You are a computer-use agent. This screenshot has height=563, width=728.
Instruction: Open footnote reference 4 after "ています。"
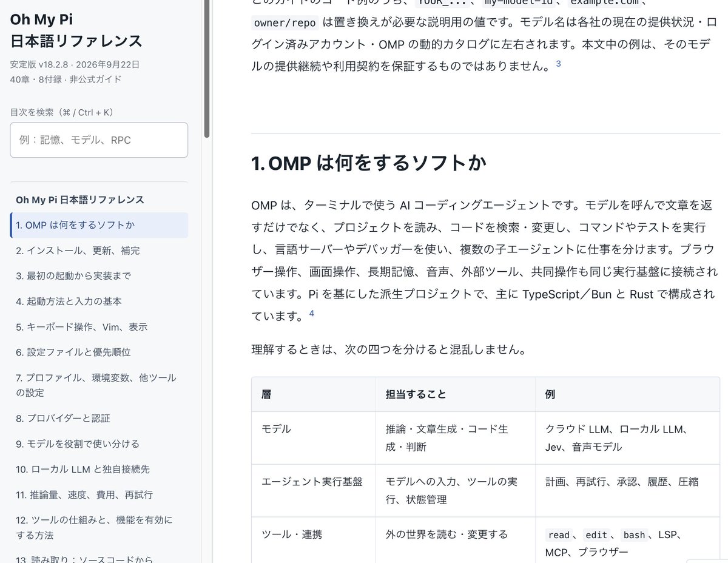[x=311, y=313]
